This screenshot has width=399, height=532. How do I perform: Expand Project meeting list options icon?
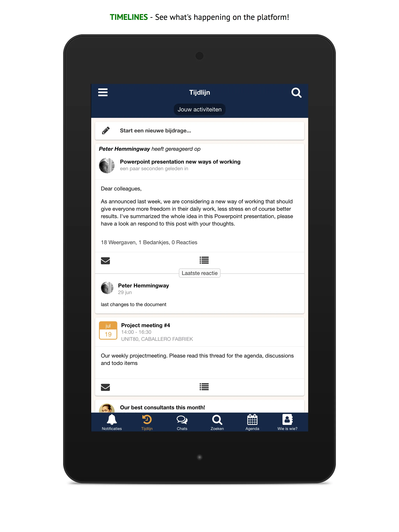[x=204, y=386]
